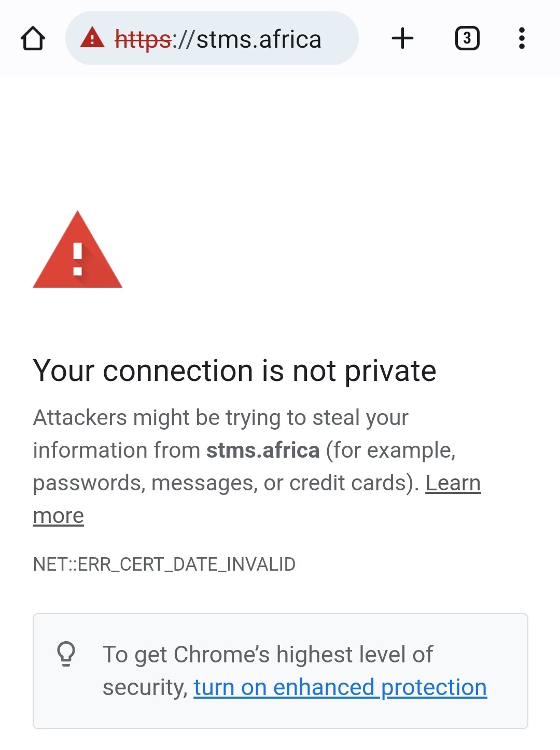
Task: Click the lightbulb tip icon
Action: coord(66,654)
